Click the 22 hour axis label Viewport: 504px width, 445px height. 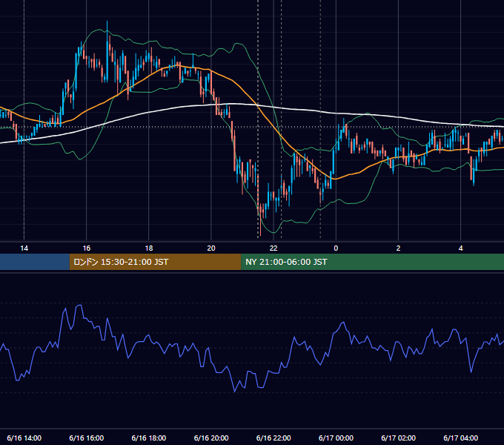[273, 248]
